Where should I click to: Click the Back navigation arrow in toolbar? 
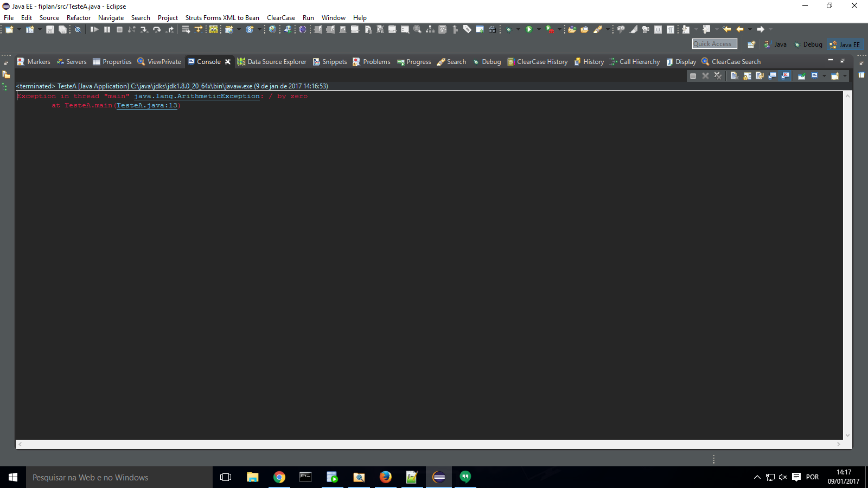(740, 29)
